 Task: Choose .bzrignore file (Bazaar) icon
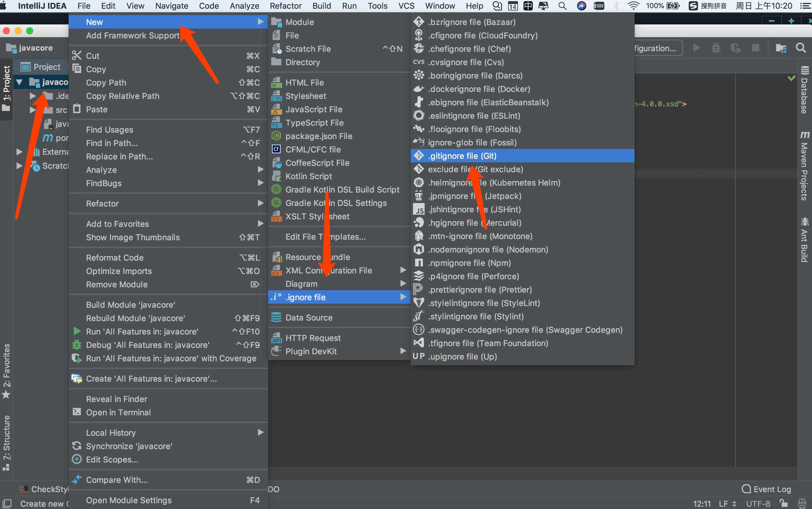pyautogui.click(x=419, y=22)
